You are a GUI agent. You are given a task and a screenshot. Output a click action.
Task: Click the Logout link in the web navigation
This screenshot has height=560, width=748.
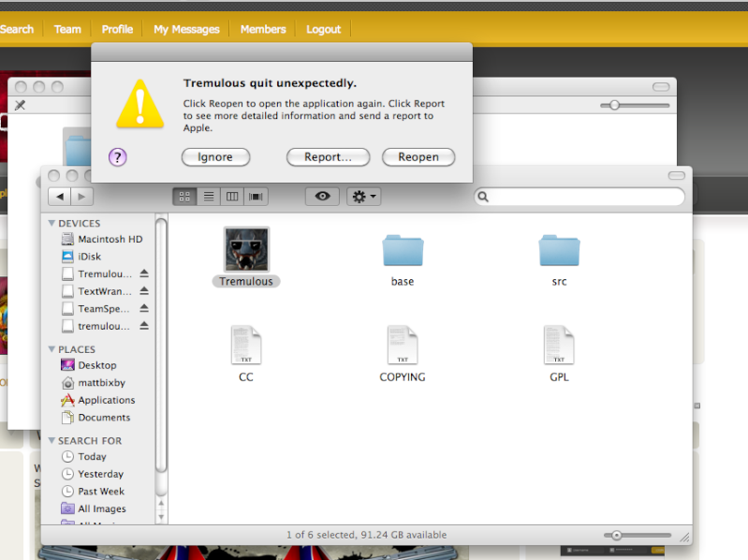[323, 29]
